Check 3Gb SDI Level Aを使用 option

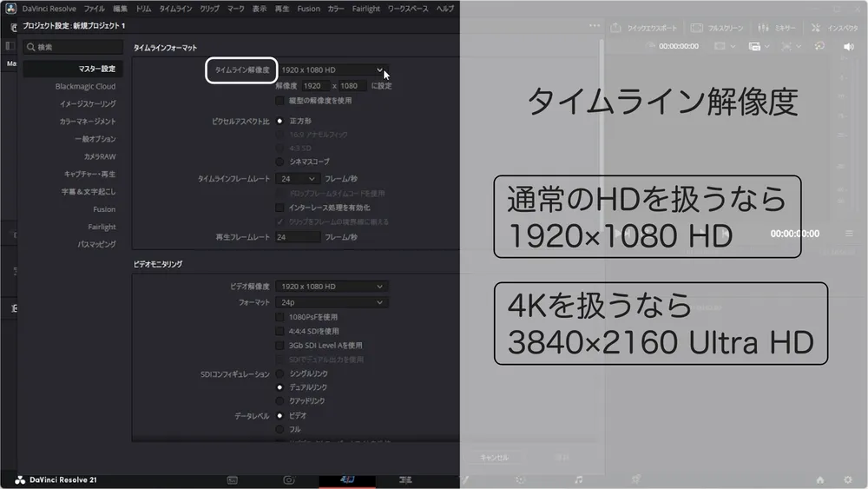coord(279,346)
